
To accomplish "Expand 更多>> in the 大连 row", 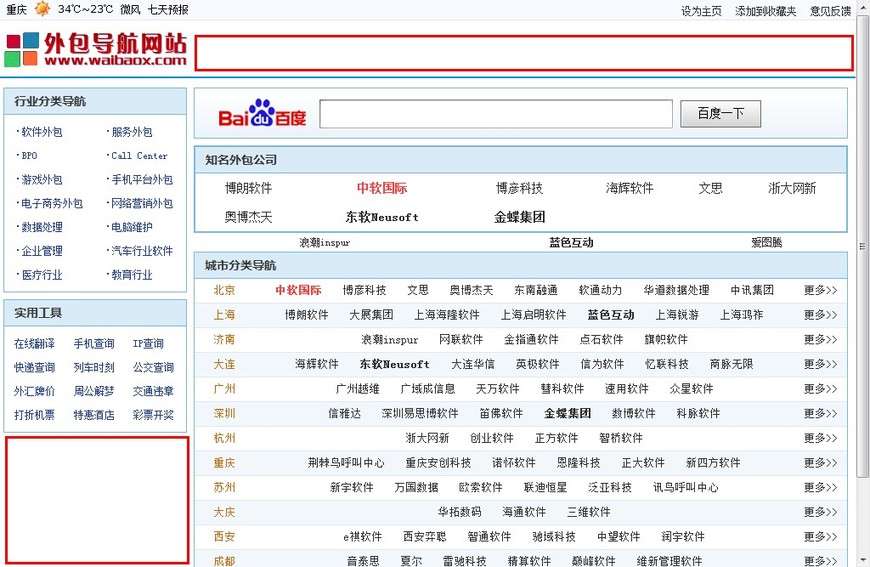I will [821, 364].
